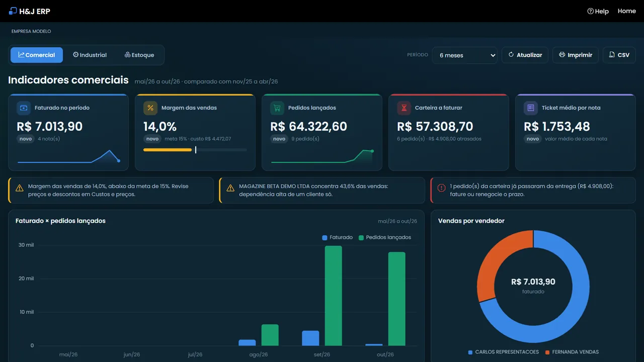Screen dimensions: 644x362
Task: Click warning triangle icon on margin alert
Action: 20,188
